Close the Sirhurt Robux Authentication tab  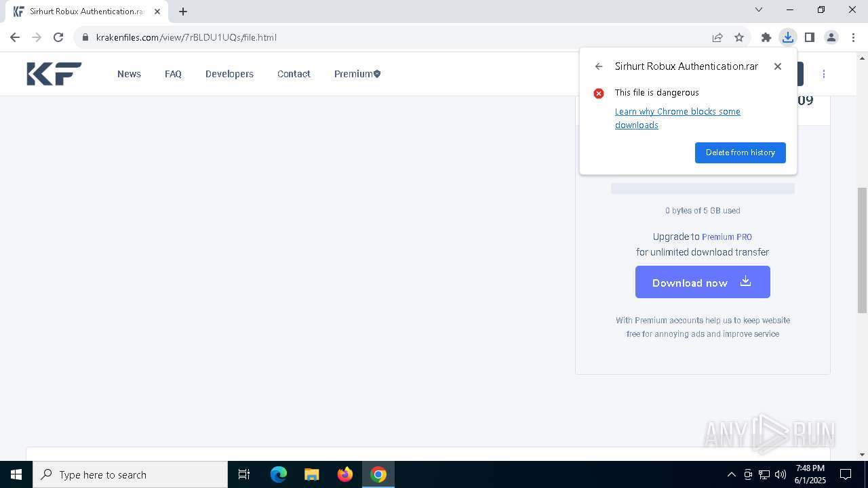coord(157,12)
